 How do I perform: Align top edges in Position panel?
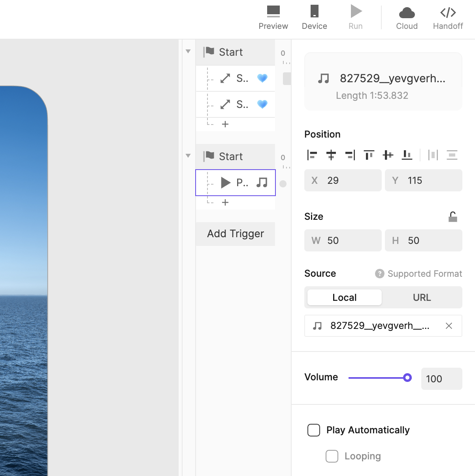tap(369, 155)
